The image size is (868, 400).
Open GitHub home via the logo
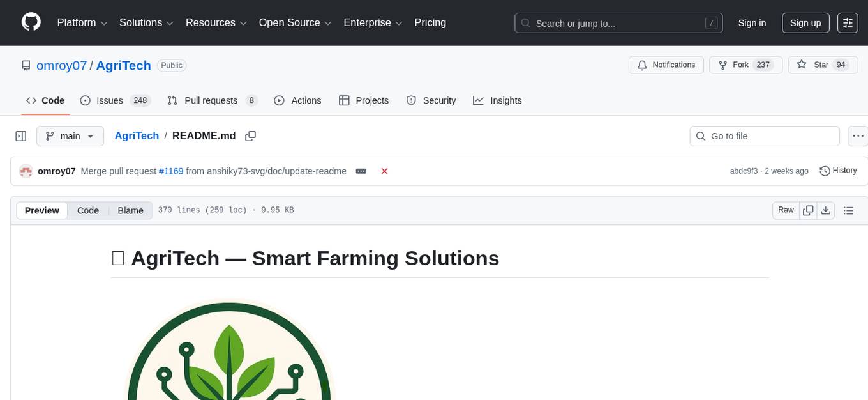tap(31, 22)
